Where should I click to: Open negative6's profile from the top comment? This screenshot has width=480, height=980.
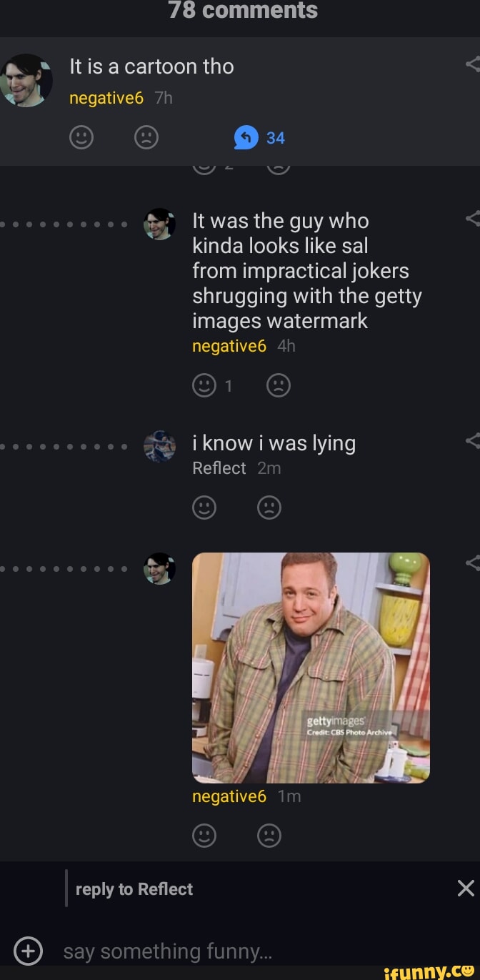(106, 99)
